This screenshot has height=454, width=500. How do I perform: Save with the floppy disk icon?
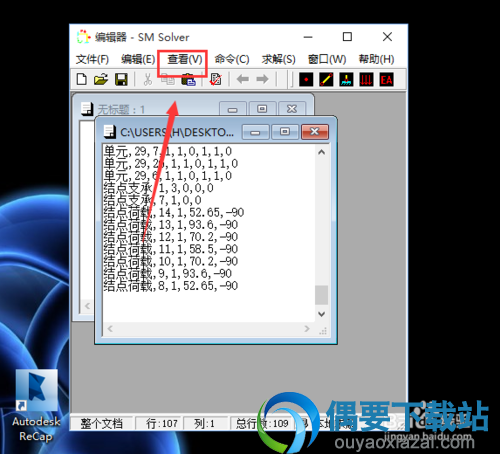(x=121, y=79)
